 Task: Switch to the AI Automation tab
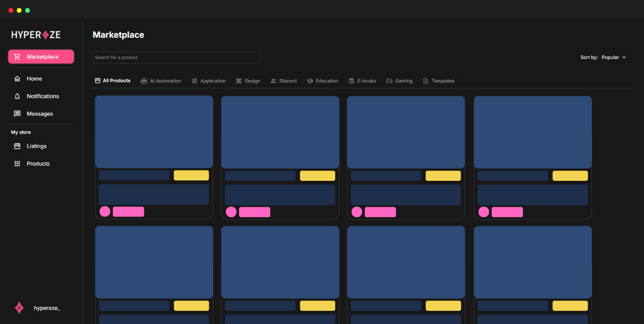pyautogui.click(x=161, y=81)
